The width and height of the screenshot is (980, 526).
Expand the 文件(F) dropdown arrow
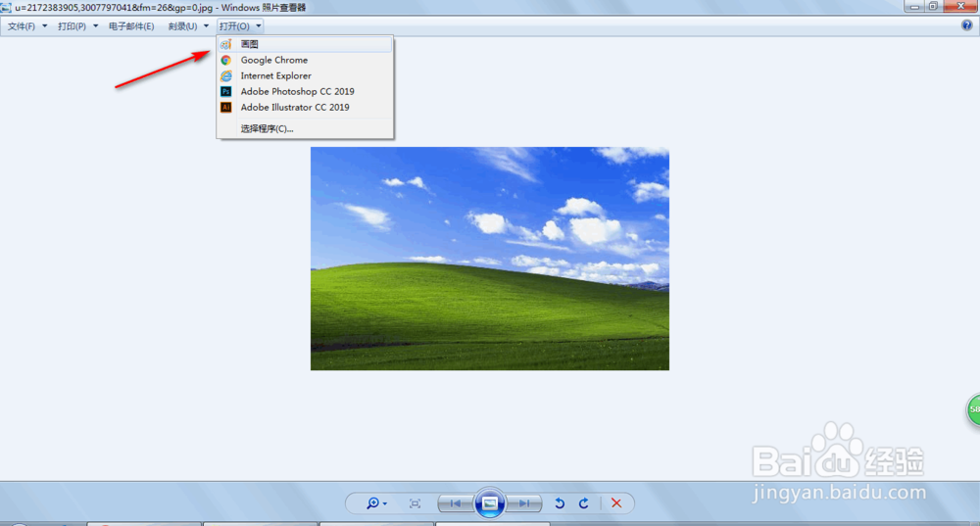tap(44, 26)
